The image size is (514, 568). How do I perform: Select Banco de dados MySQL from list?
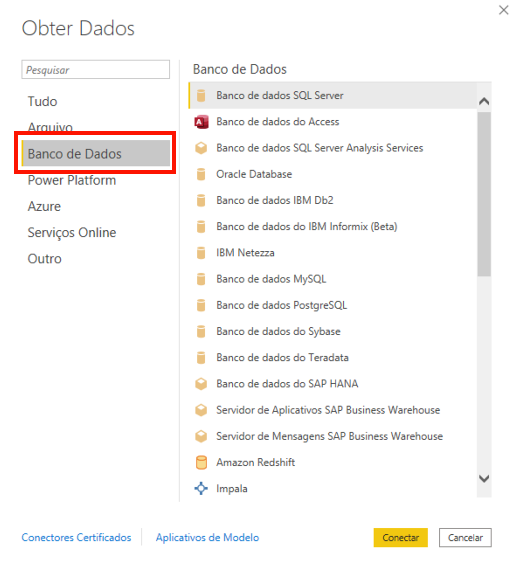[333, 279]
